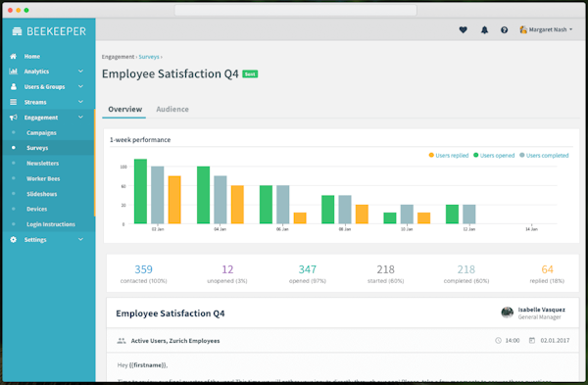
Task: Open the Margaret Nash user dropdown
Action: 546,29
